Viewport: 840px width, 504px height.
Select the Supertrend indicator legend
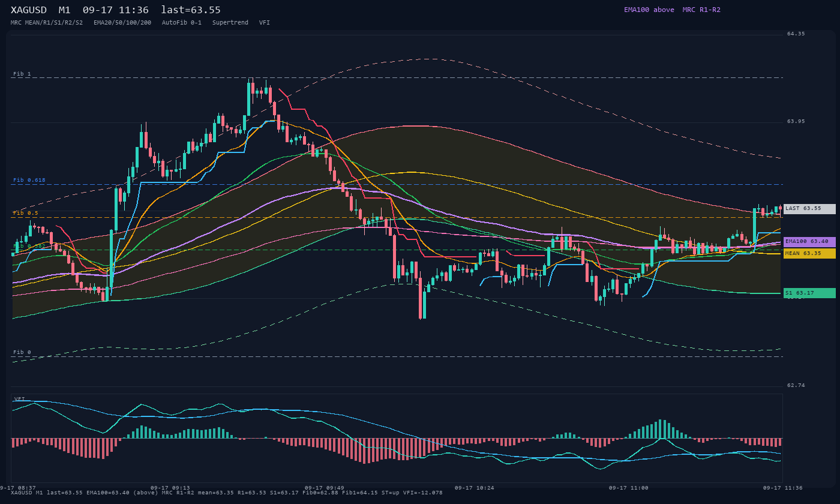pyautogui.click(x=230, y=23)
